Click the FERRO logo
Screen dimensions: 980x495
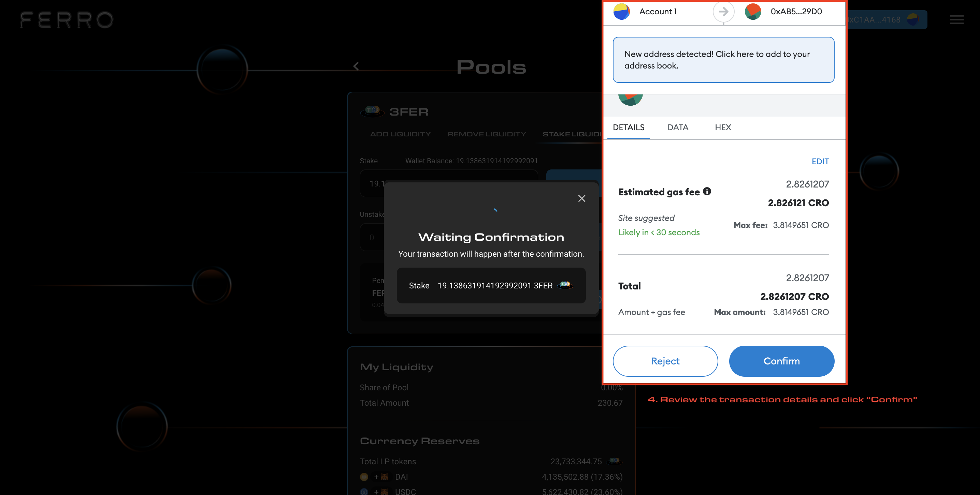pos(67,19)
